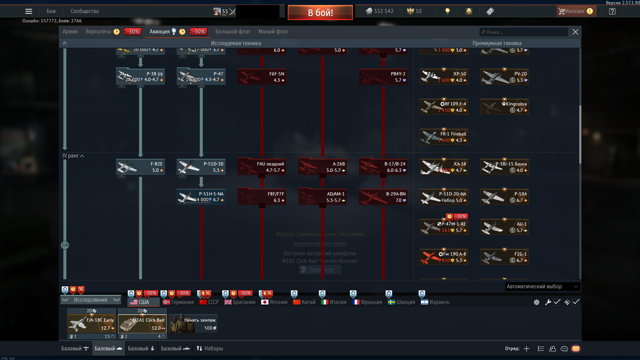Select the premium FR-1 Fireball card
The height and width of the screenshot is (360, 640).
(x=444, y=137)
